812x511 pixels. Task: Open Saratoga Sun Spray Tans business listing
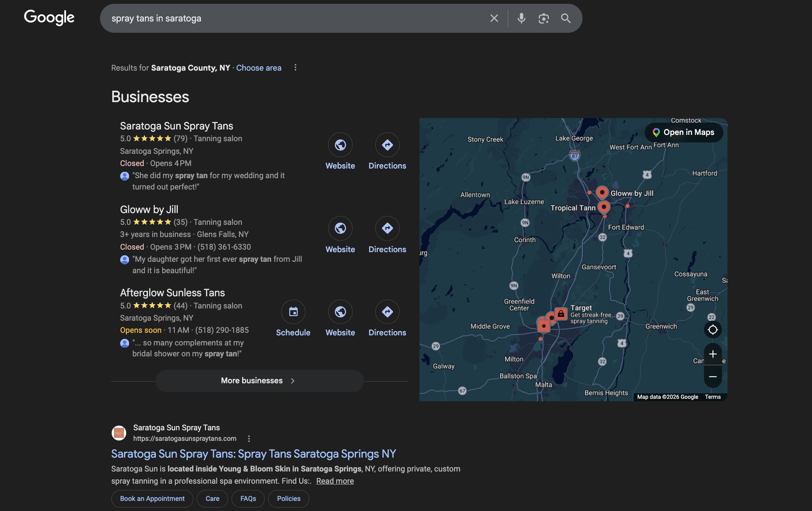pyautogui.click(x=177, y=126)
